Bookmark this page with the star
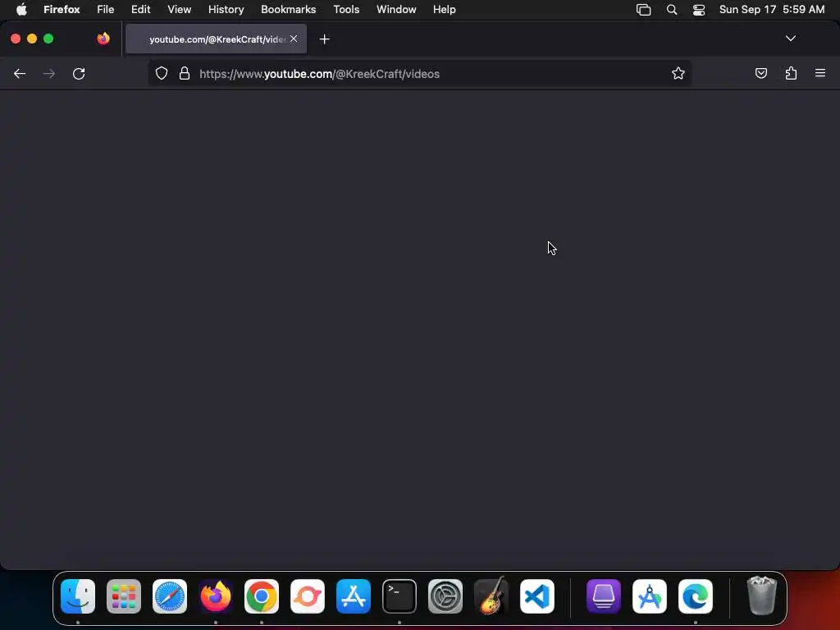Viewport: 840px width, 630px height. [x=678, y=73]
